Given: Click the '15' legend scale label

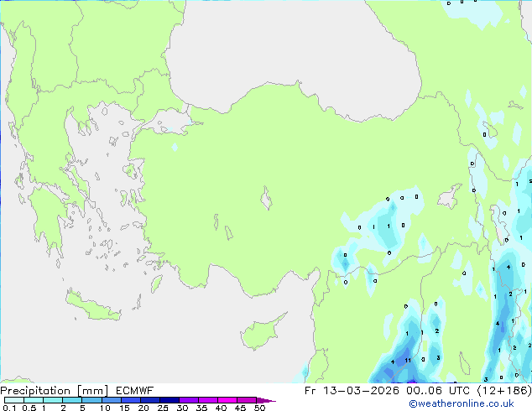Looking at the screenshot, I should pos(124,408).
